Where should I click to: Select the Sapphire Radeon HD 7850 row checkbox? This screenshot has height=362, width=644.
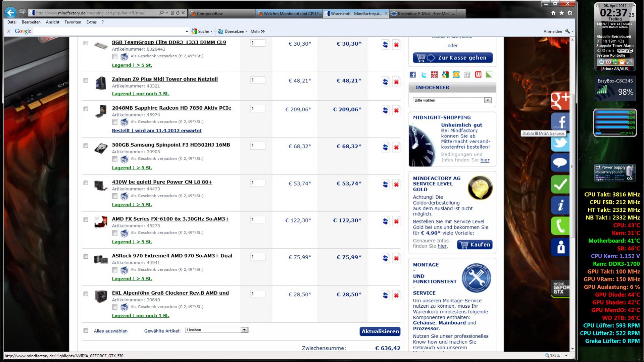(x=86, y=109)
